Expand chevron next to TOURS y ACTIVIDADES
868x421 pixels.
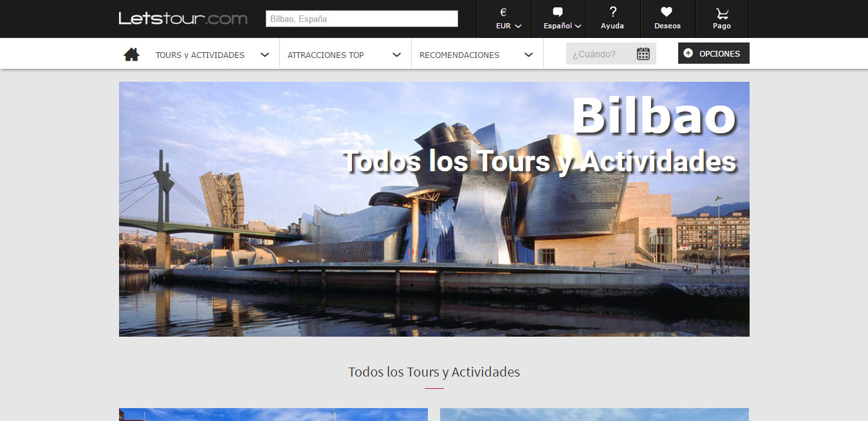(264, 55)
